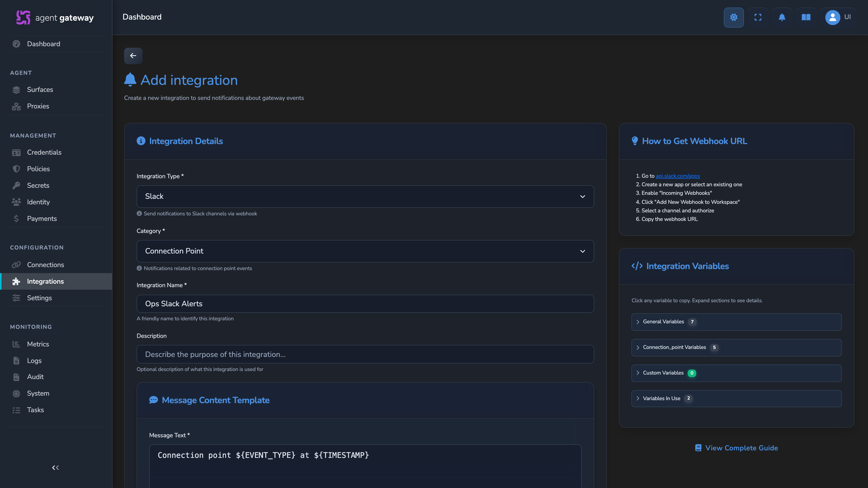This screenshot has height=488, width=868.
Task: Enter fullscreen with the expand icon
Action: 758,17
